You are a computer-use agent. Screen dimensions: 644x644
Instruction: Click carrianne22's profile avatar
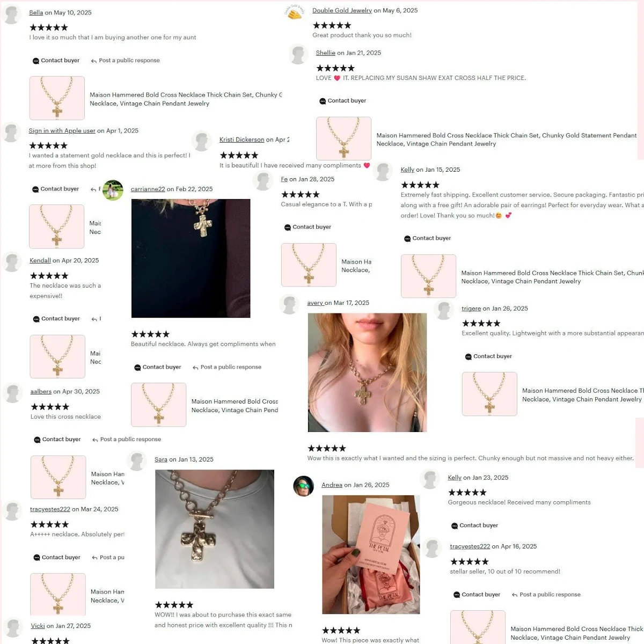point(113,190)
